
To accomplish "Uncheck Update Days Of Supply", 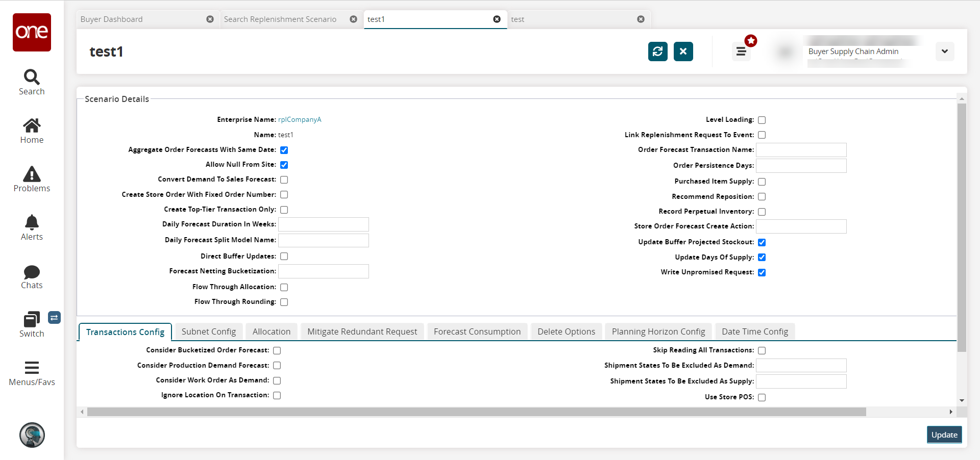I will (x=762, y=258).
